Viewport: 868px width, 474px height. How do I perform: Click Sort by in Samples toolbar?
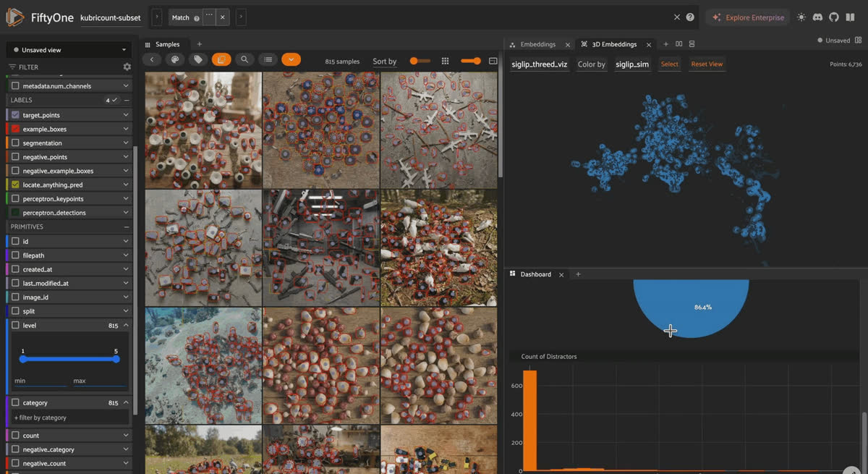pyautogui.click(x=385, y=62)
